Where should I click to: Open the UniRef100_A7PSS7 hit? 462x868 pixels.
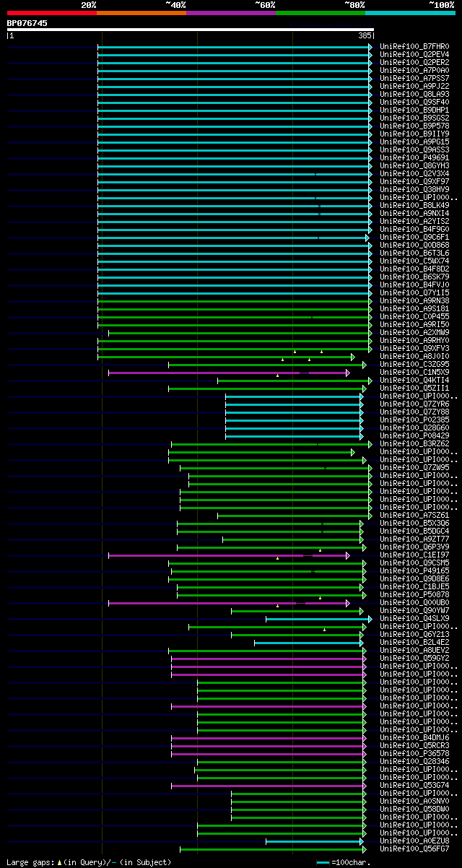click(414, 78)
